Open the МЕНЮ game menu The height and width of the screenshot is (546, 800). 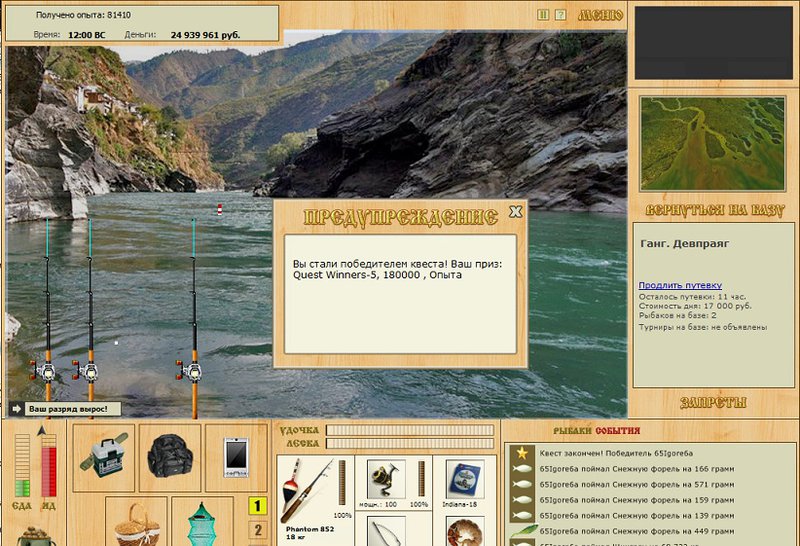[x=600, y=16]
